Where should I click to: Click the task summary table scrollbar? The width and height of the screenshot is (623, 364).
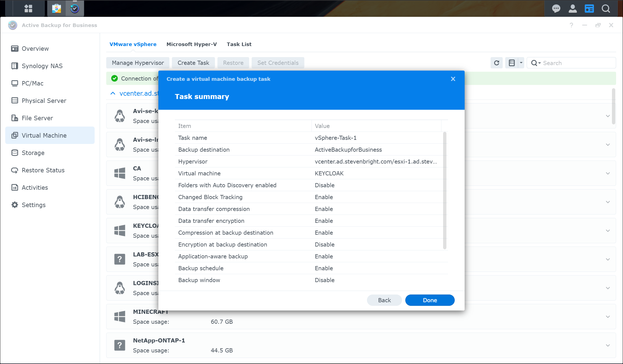point(444,190)
